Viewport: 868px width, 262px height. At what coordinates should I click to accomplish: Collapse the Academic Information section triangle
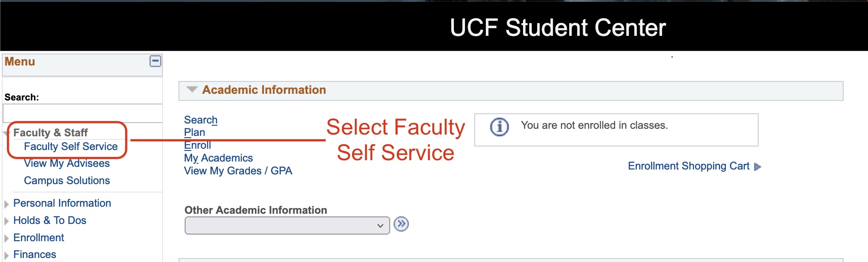tap(191, 89)
